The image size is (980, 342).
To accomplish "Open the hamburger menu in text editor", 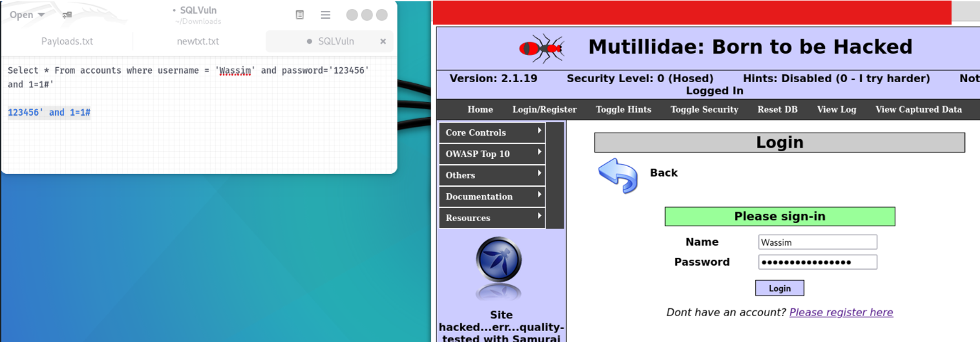I will (x=326, y=15).
